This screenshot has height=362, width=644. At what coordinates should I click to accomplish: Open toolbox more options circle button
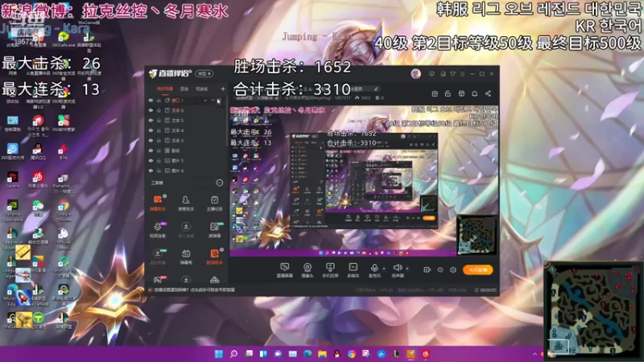tap(219, 183)
